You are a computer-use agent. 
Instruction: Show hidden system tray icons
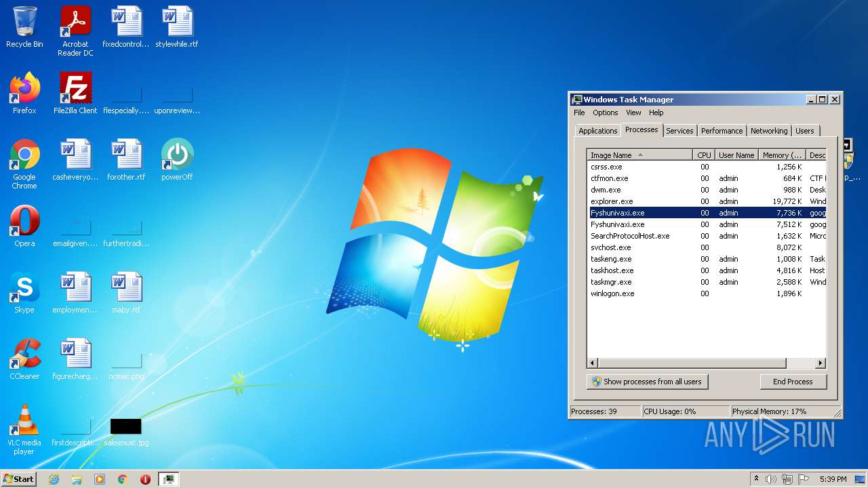coord(756,479)
